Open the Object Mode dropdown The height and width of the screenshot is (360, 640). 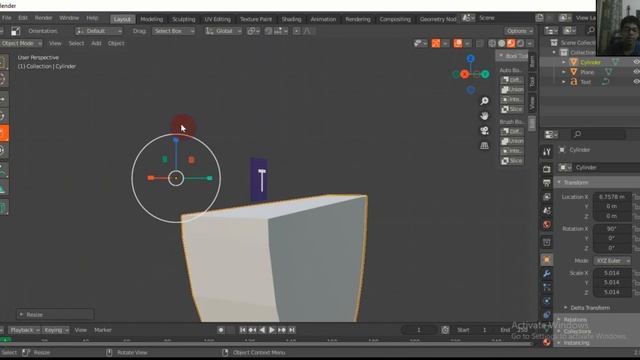pos(20,43)
